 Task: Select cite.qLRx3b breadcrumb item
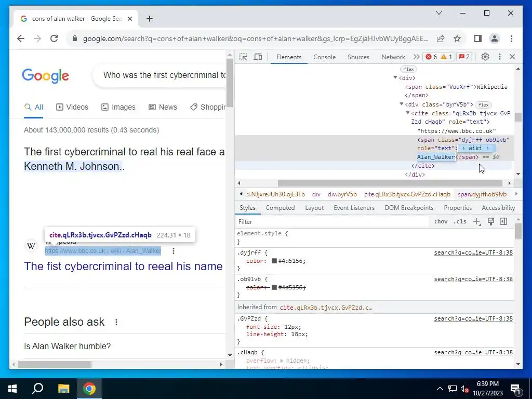[407, 194]
